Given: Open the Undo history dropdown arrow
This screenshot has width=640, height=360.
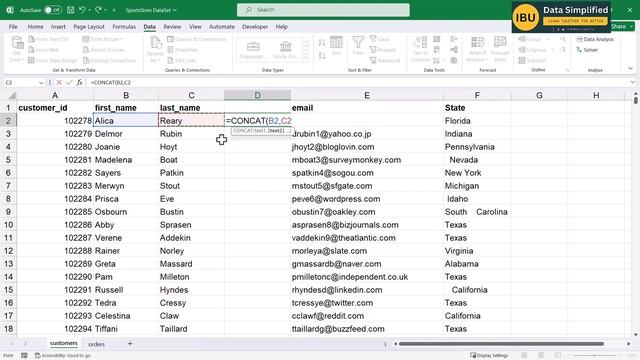Looking at the screenshot, I should (89, 10).
